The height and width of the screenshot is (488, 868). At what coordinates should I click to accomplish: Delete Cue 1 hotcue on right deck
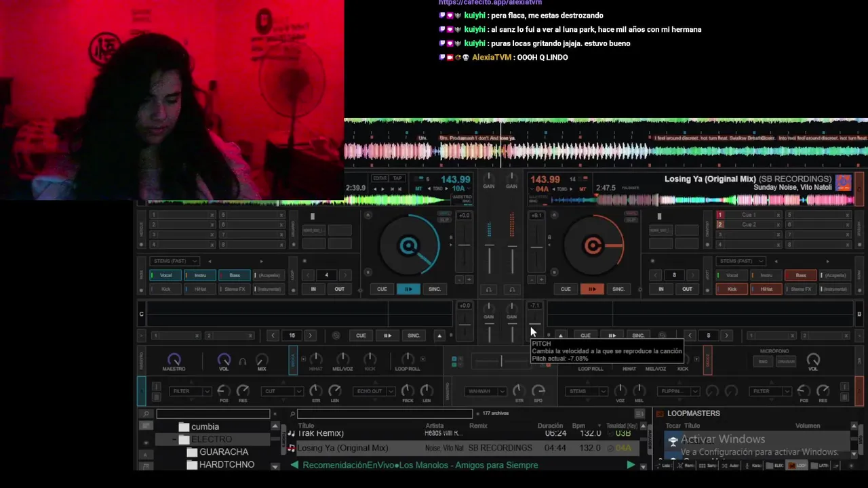[778, 215]
